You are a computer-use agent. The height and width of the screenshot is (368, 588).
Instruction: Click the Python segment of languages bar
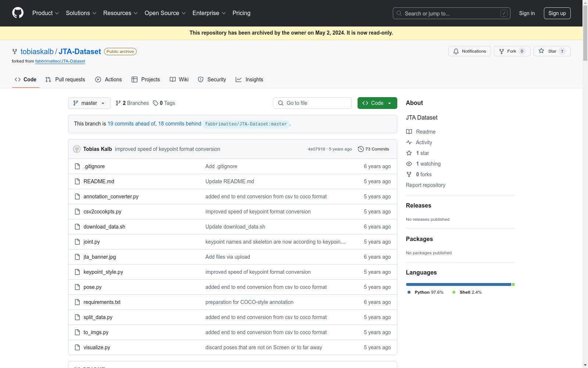tap(459, 284)
